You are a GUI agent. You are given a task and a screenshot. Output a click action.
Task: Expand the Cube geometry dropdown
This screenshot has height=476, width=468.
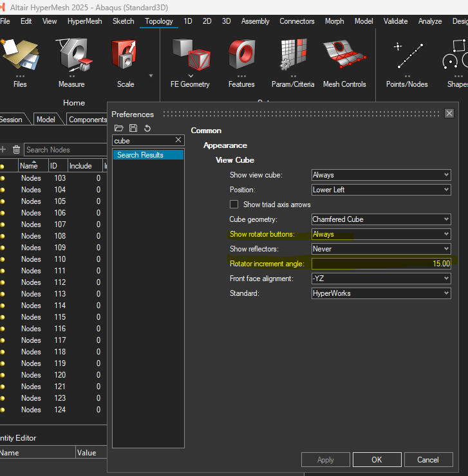point(380,219)
